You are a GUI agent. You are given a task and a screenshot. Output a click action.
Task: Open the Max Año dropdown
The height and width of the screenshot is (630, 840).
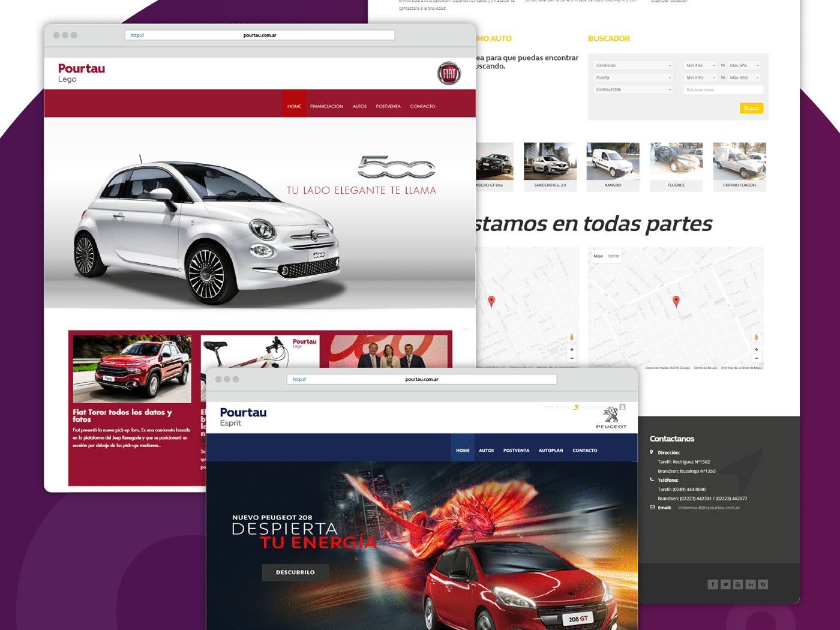coord(745,65)
